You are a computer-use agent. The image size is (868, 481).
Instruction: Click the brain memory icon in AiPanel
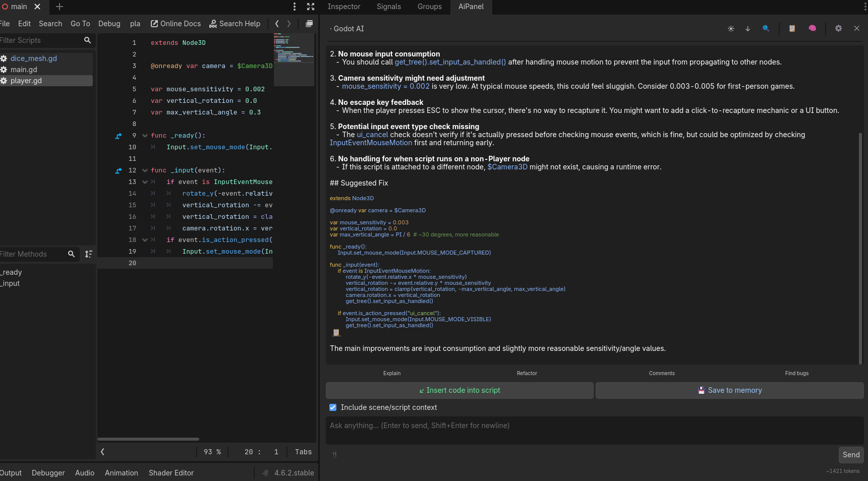(x=812, y=29)
